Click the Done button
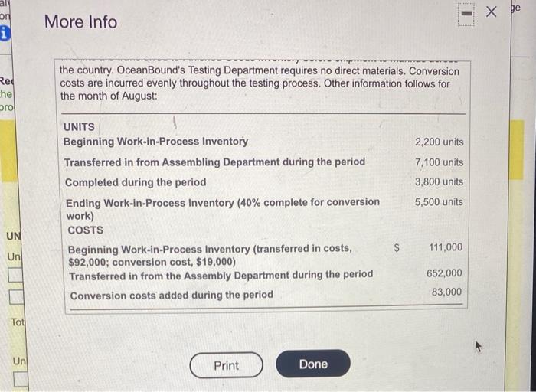The height and width of the screenshot is (392, 536). click(313, 364)
